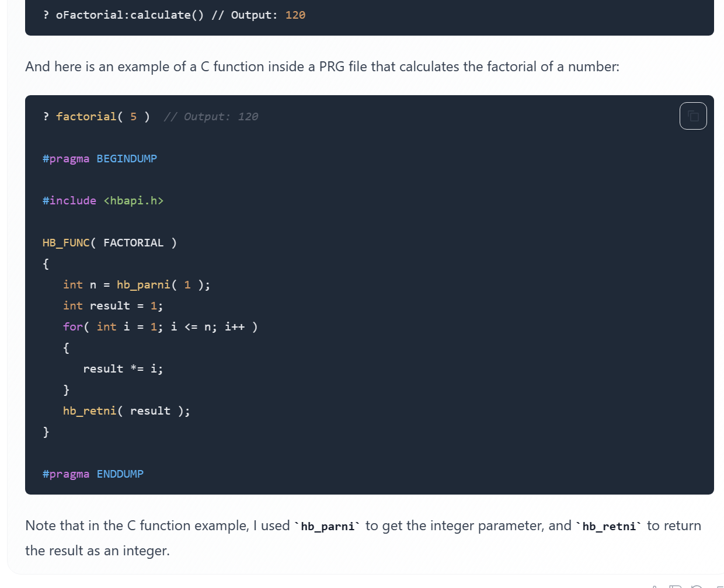
Task: Click inline hb_retni in the note text
Action: (609, 527)
